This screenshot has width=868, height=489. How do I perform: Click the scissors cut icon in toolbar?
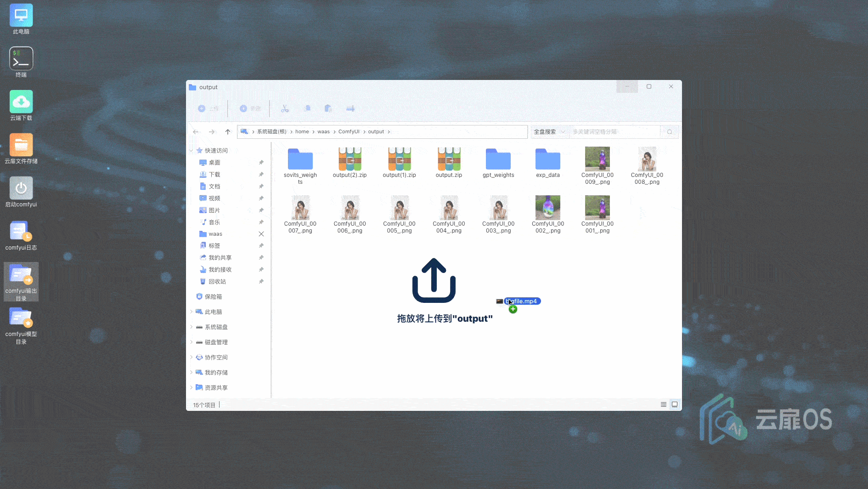click(285, 108)
